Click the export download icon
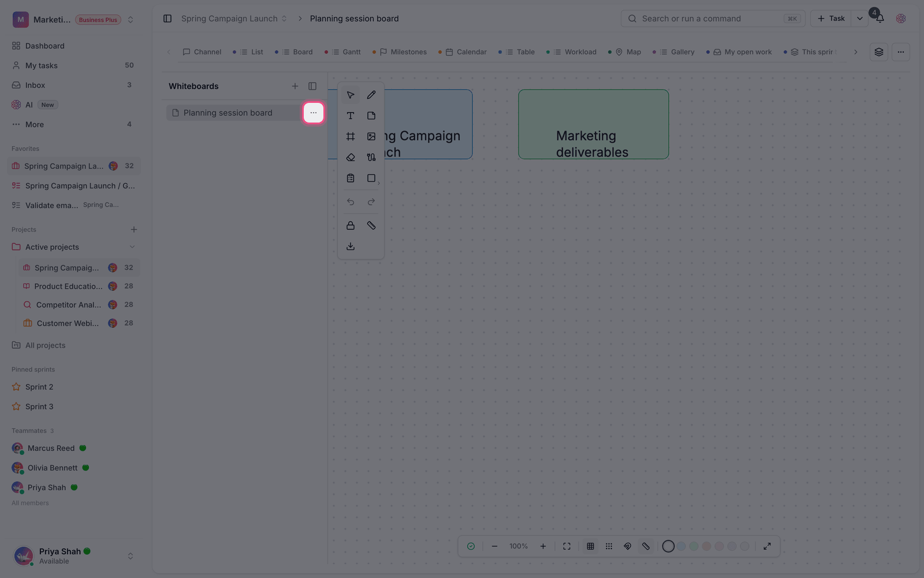The height and width of the screenshot is (578, 924). [x=351, y=246]
